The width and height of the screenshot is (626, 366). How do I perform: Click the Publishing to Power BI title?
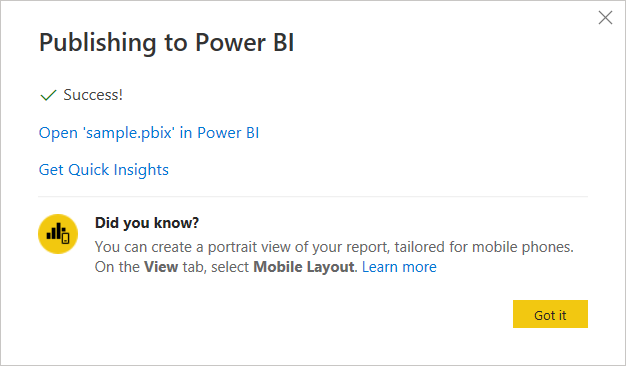pyautogui.click(x=166, y=43)
